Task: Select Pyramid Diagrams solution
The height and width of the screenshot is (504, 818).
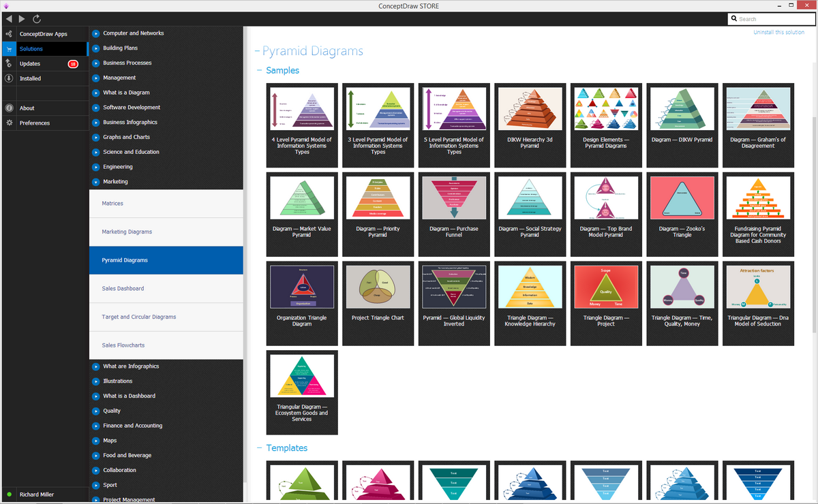Action: pyautogui.click(x=166, y=260)
